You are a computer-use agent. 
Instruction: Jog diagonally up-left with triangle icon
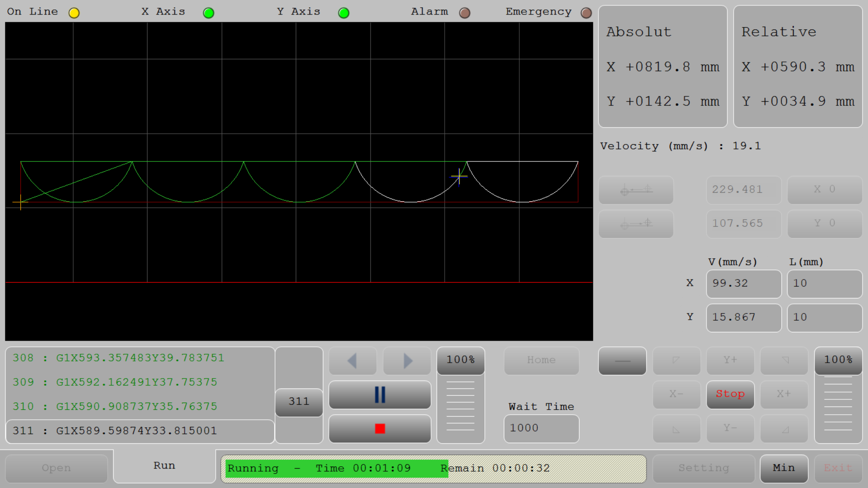click(676, 360)
